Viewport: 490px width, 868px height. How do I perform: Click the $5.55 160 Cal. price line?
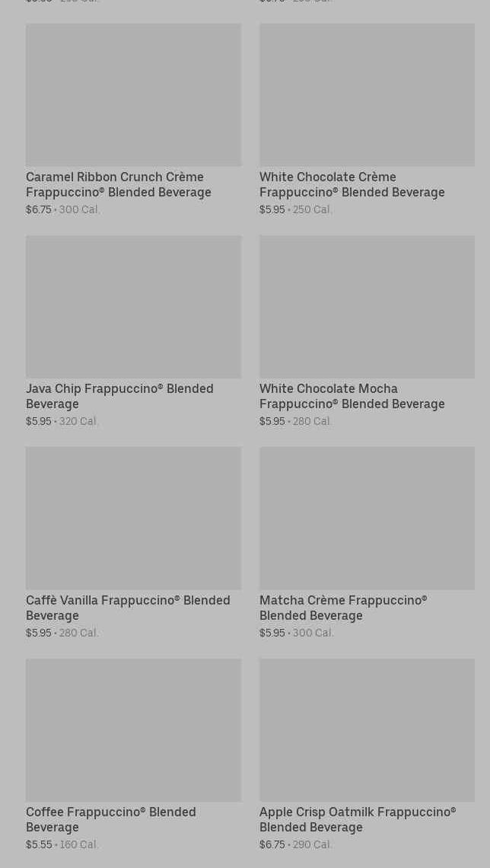(62, 844)
